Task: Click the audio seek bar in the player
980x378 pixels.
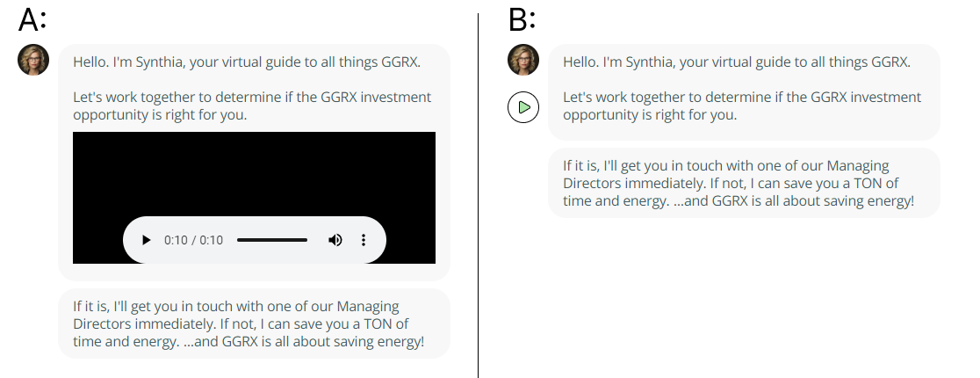Action: [272, 240]
